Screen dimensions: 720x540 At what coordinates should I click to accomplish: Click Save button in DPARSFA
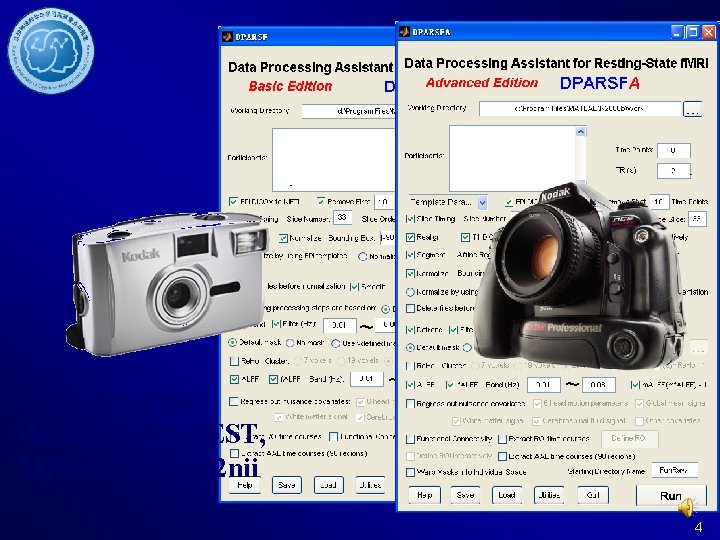click(x=465, y=495)
